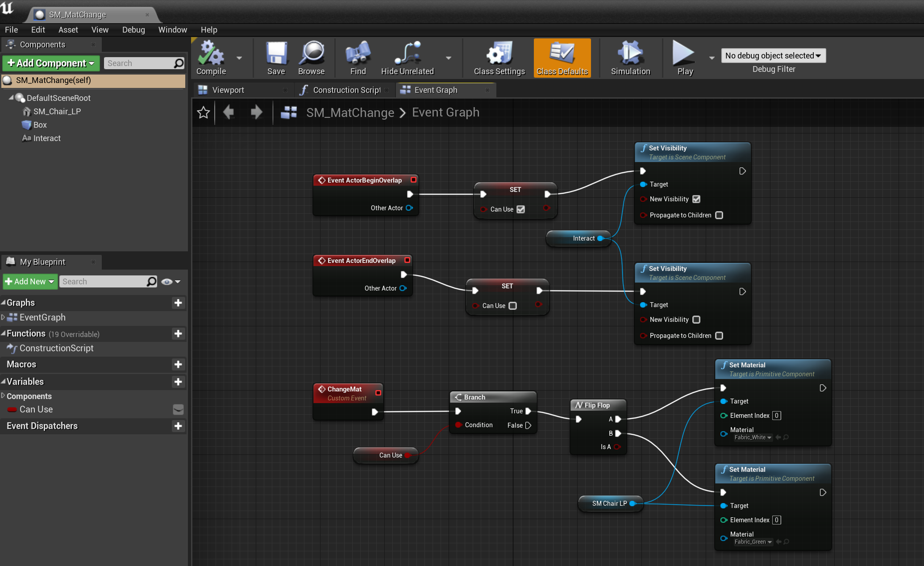Open Browse to locate asset in Content Browser
This screenshot has width=924, height=566.
[312, 58]
